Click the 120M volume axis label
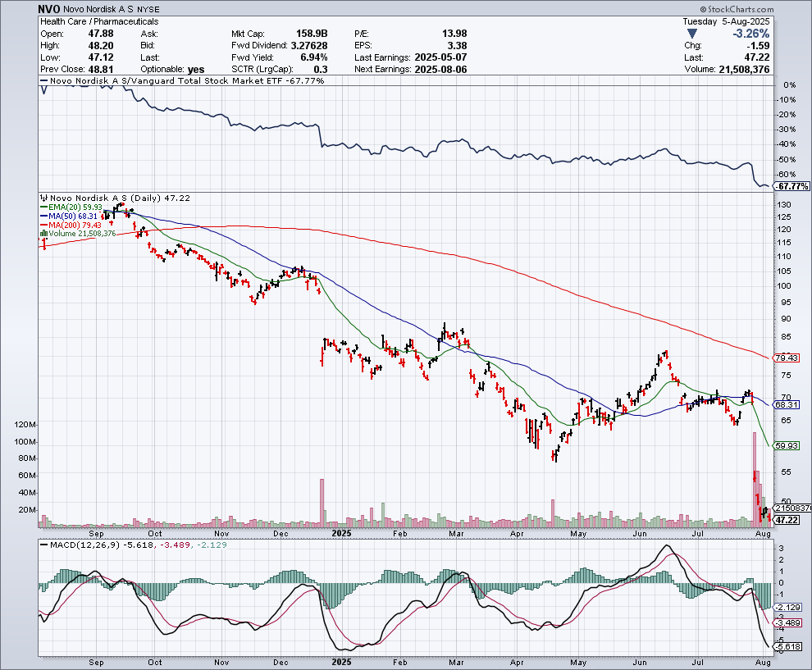Screen dimensions: 812x670 (25, 425)
